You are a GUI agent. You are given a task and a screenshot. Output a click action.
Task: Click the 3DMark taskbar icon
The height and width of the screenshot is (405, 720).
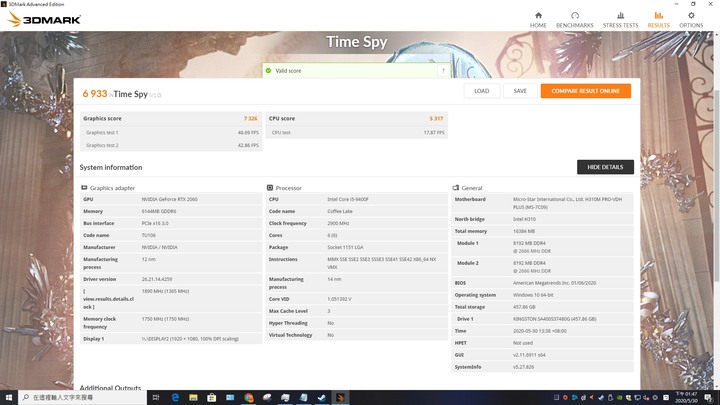point(340,398)
